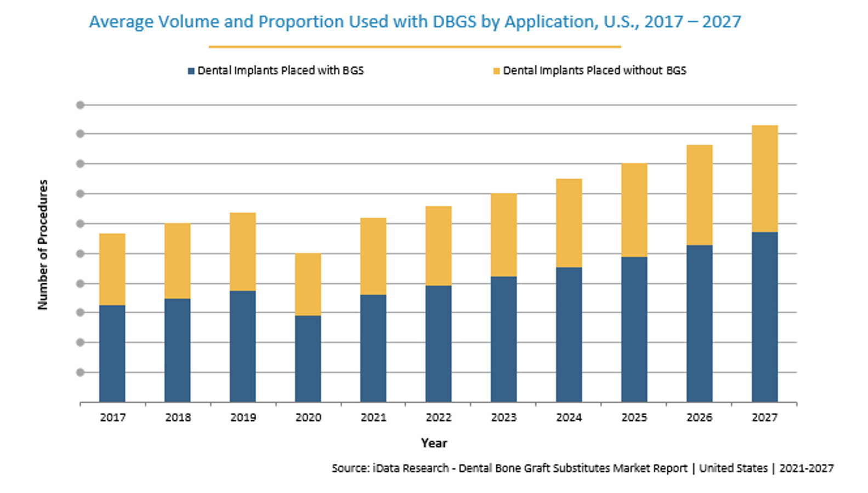The height and width of the screenshot is (493, 868).
Task: Click the 2022 label on the x-axis
Action: (x=439, y=417)
